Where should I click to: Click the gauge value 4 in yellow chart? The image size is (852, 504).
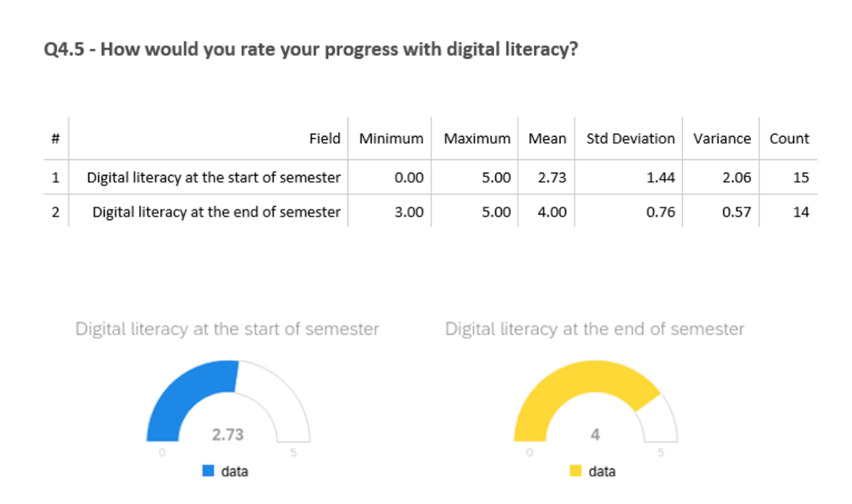tap(595, 434)
